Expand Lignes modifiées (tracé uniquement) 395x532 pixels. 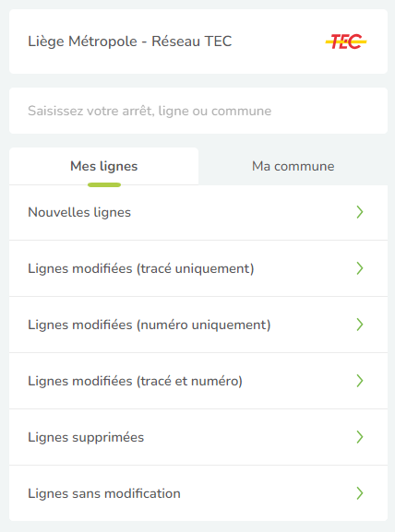pos(198,268)
